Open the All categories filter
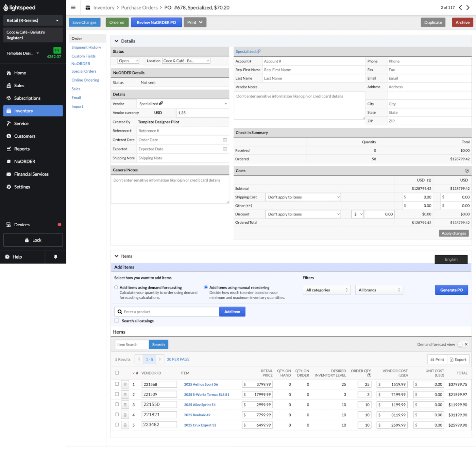The image size is (476, 452). pos(327,290)
